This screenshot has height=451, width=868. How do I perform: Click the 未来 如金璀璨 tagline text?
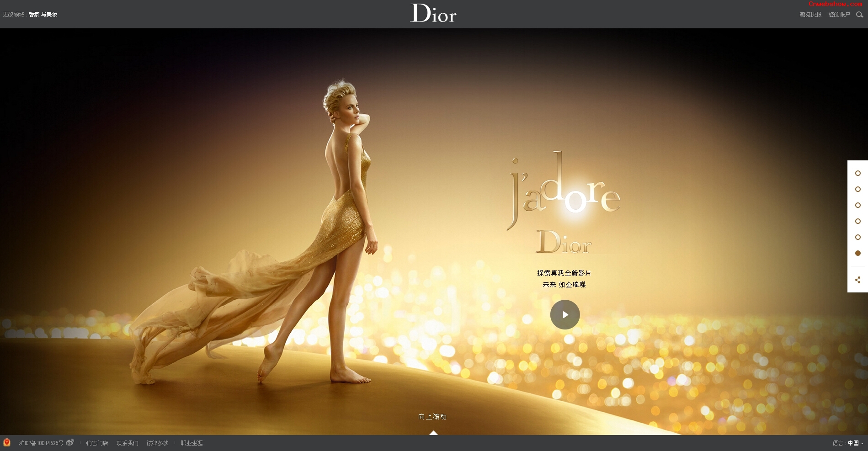point(564,284)
